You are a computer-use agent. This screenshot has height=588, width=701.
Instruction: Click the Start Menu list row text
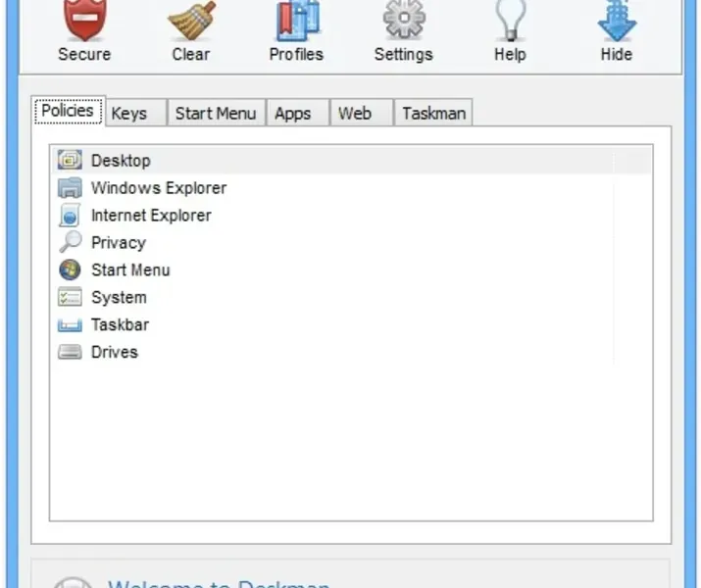(130, 270)
